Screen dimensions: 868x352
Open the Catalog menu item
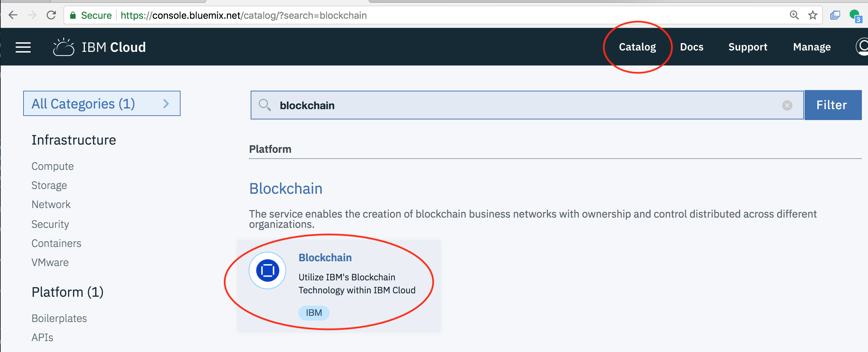click(637, 47)
